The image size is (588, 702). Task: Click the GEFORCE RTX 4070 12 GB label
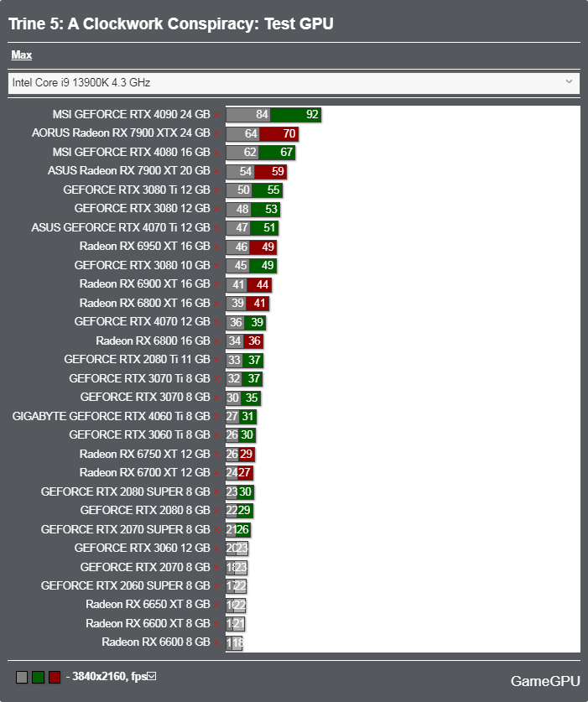tap(143, 321)
